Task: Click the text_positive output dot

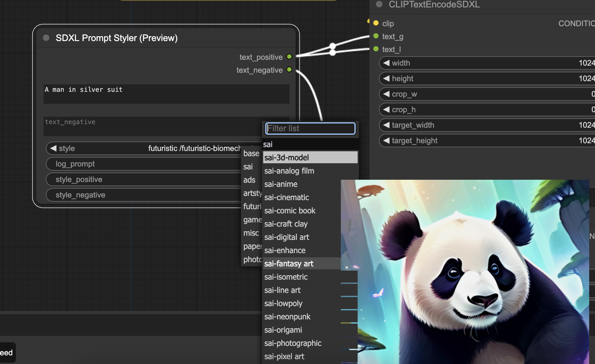Action: tap(289, 57)
